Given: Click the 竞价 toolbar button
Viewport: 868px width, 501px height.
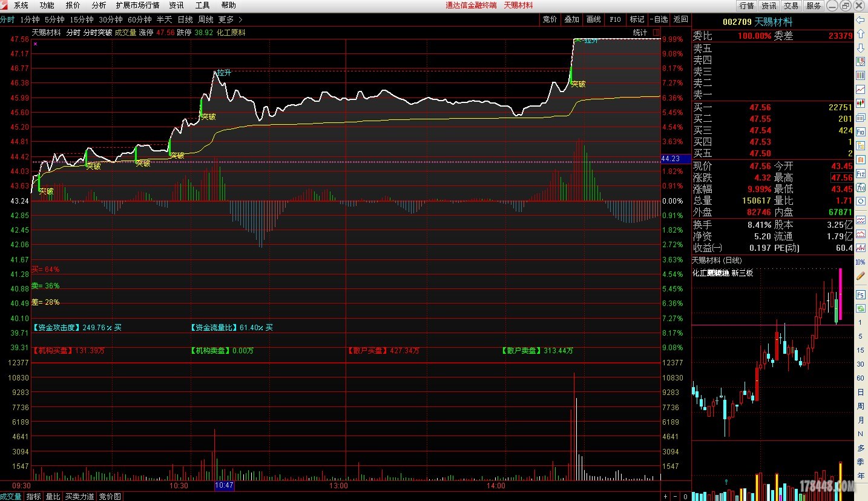Looking at the screenshot, I should [550, 19].
